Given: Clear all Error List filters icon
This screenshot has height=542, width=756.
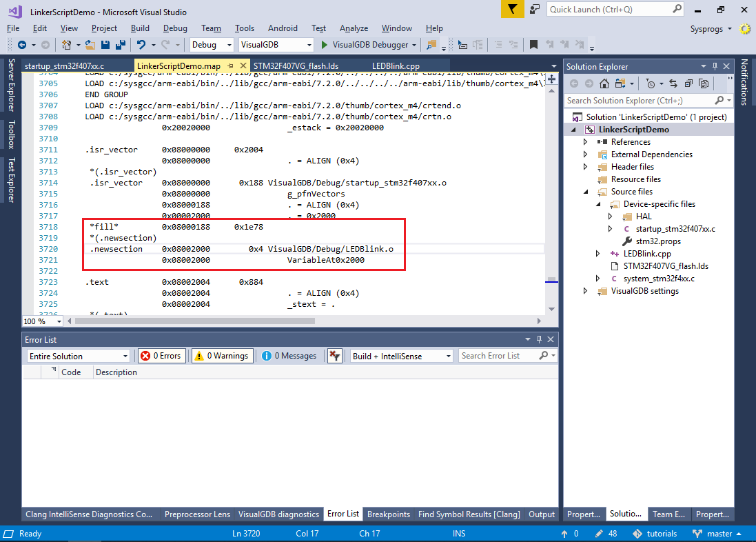Looking at the screenshot, I should [x=334, y=356].
